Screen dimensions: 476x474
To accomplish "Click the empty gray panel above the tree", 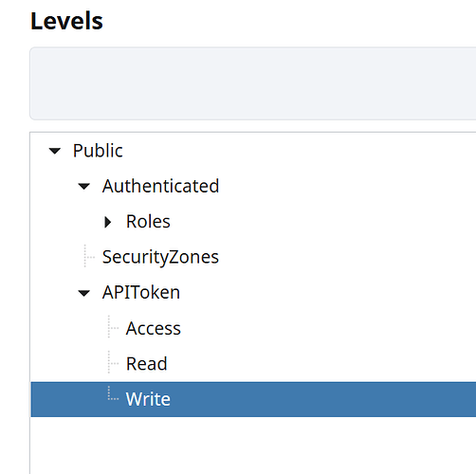I will [253, 83].
